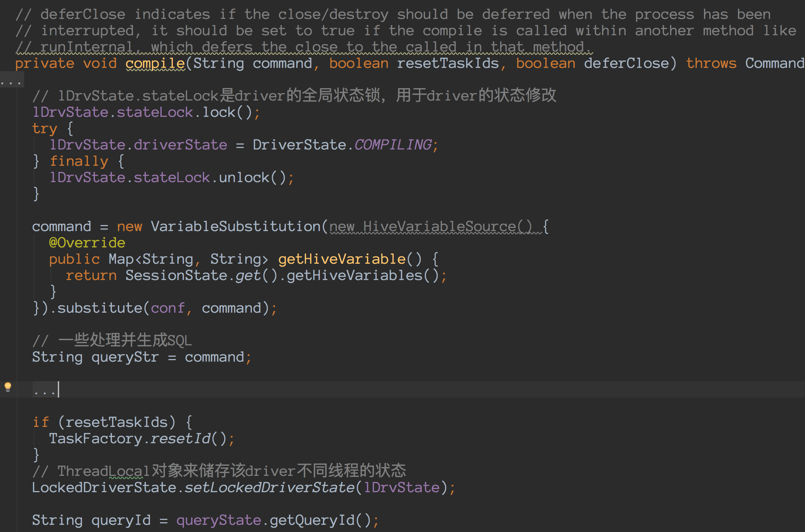Click the setLockedDriverState method call

coord(269,488)
